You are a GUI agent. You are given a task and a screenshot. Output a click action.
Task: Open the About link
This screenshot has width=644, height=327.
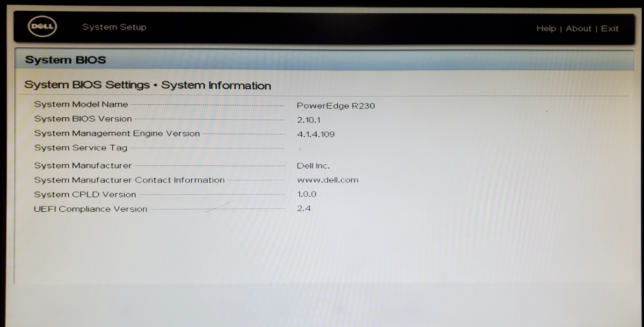[x=579, y=28]
